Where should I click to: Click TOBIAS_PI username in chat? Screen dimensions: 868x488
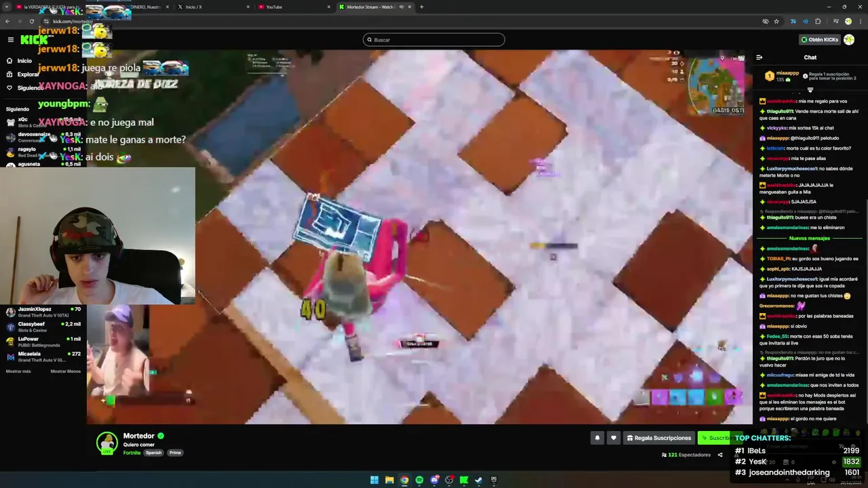tap(778, 258)
